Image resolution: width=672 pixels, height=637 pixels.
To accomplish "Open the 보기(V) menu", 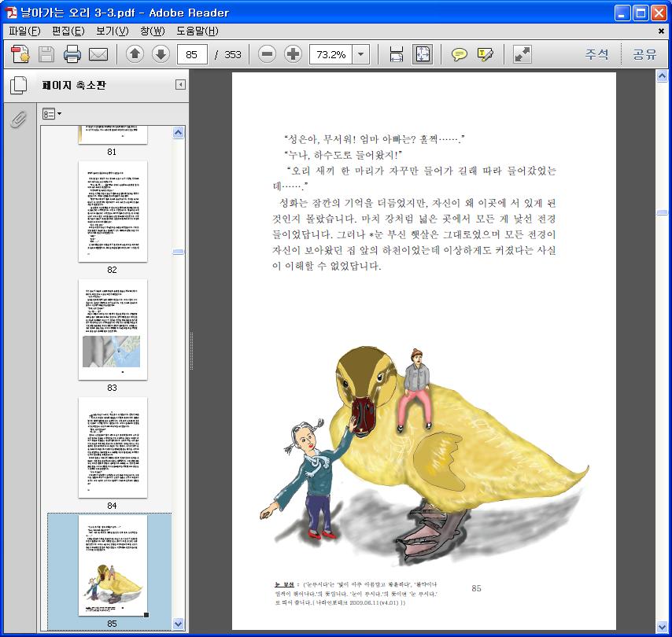I will [112, 31].
